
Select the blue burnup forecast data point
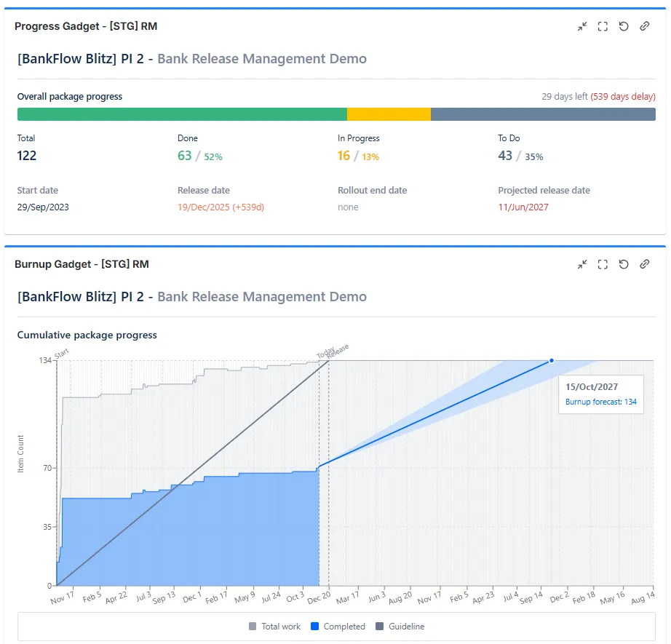coord(551,360)
